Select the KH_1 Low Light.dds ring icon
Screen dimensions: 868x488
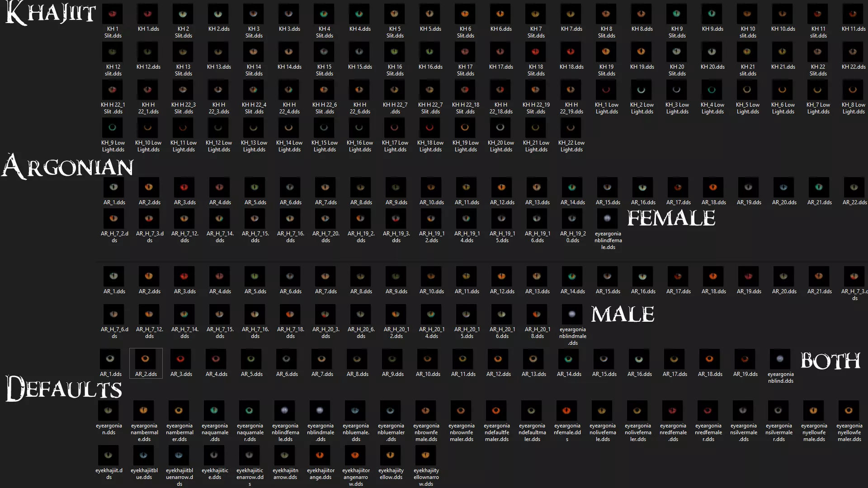[606, 90]
